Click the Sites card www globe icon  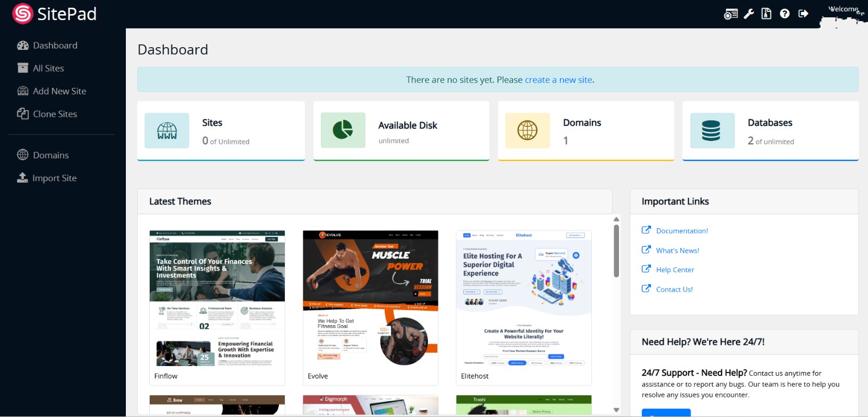click(167, 131)
